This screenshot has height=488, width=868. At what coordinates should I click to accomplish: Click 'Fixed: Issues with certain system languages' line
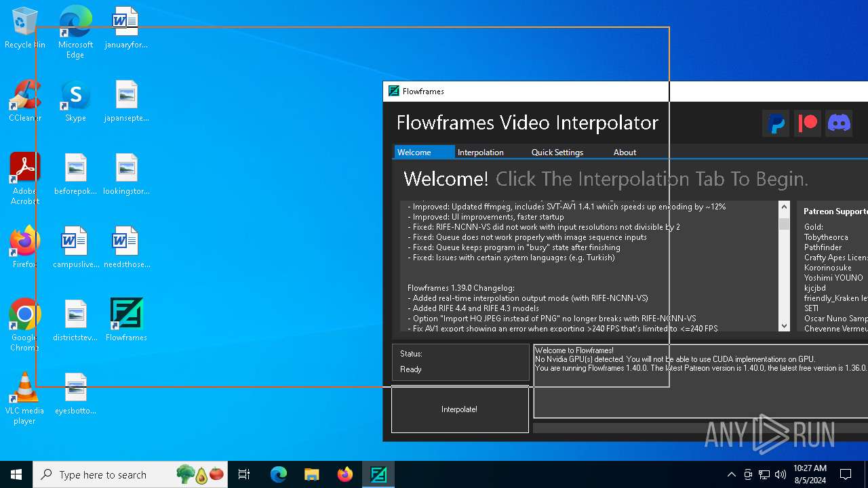511,258
